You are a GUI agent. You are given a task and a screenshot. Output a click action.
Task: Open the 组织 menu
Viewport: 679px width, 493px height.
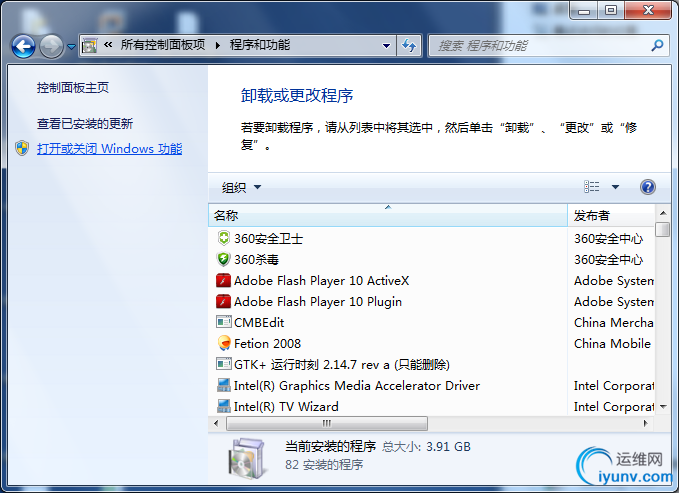click(241, 187)
